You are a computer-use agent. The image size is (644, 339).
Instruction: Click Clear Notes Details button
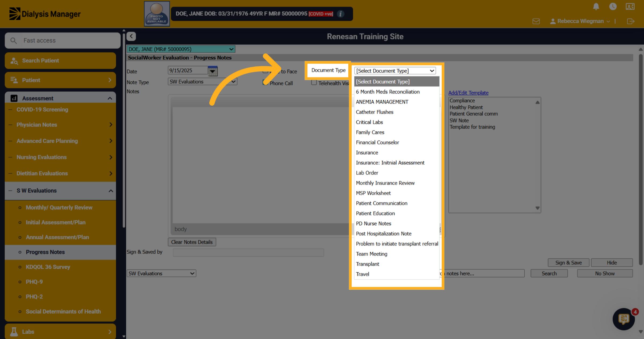point(192,242)
